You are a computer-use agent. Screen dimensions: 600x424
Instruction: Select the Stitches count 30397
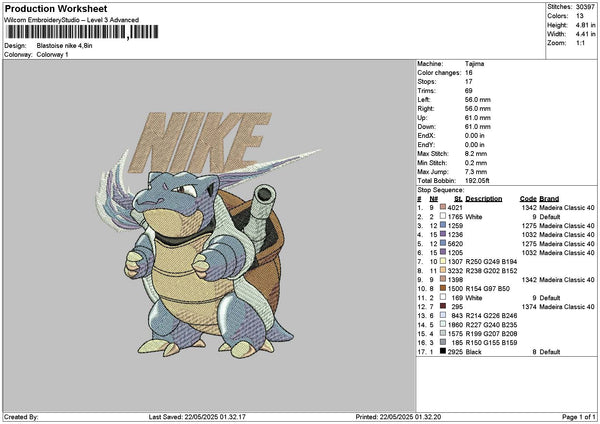[x=585, y=7]
